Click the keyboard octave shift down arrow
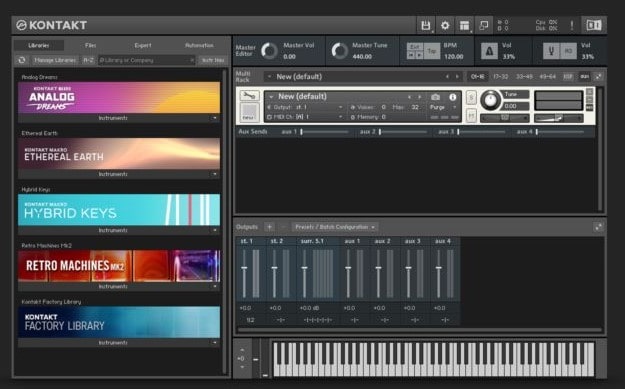 [242, 367]
